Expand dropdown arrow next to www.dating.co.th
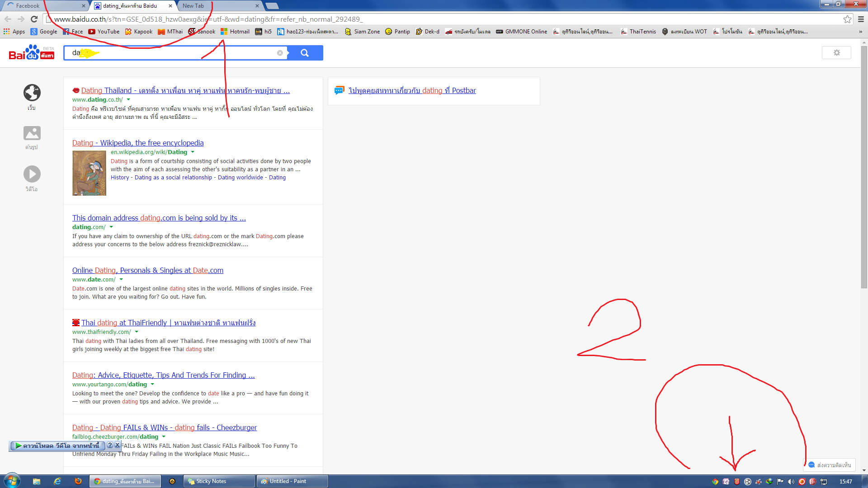 [x=128, y=99]
